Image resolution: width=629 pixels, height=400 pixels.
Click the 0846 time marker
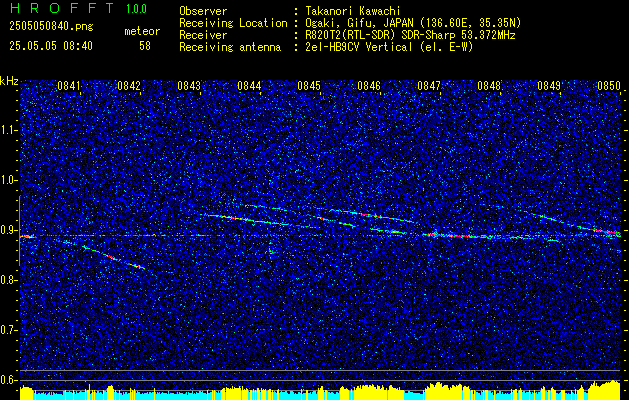coord(369,86)
